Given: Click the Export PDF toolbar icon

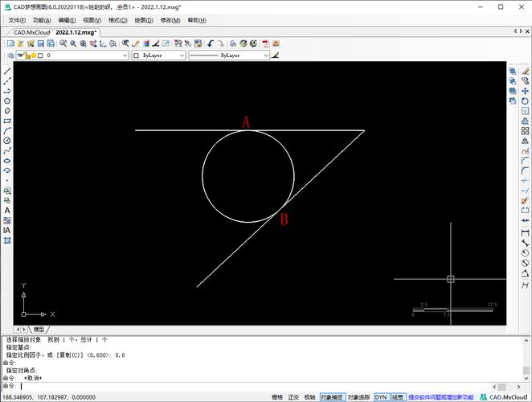Looking at the screenshot, I should (266, 43).
